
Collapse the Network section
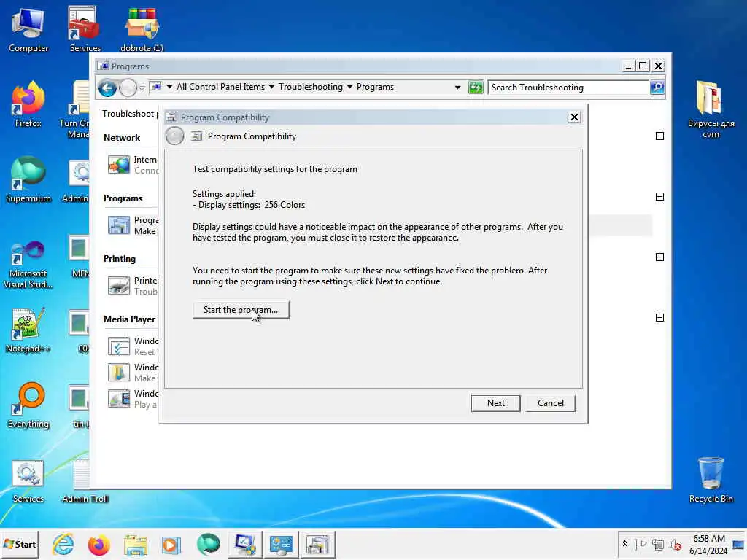pos(659,136)
